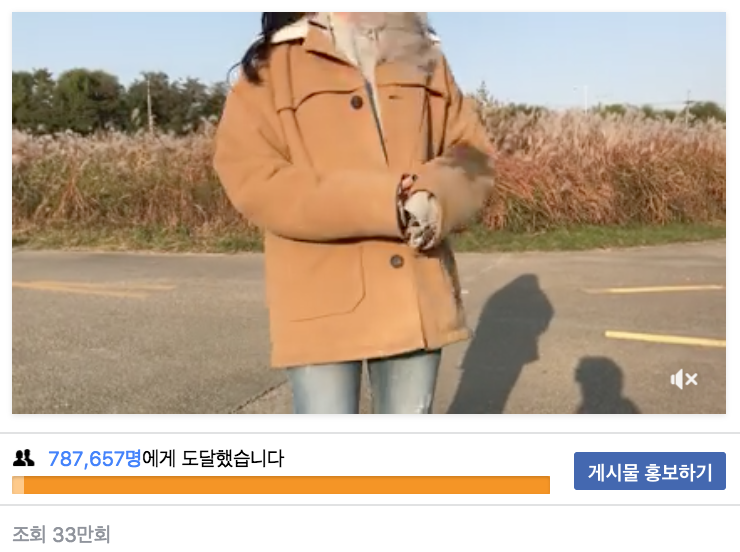Click the yellow parking line at right
The width and height of the screenshot is (740, 552).
click(x=665, y=337)
